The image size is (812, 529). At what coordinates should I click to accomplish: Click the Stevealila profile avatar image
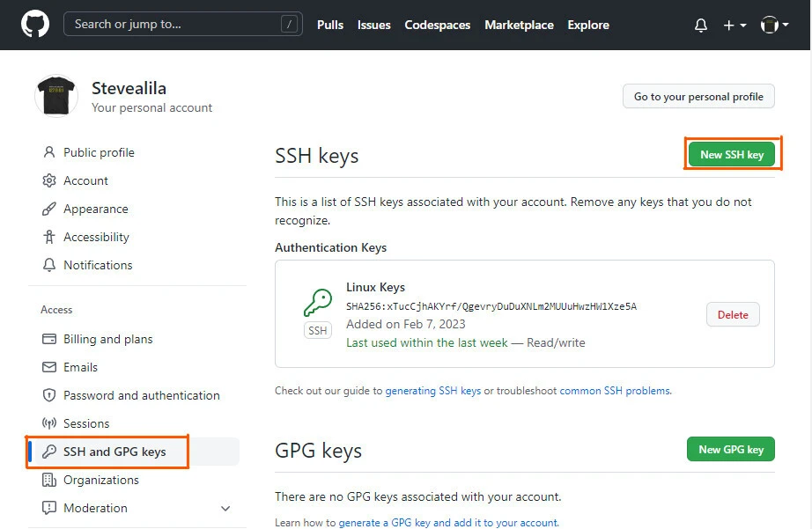pos(56,96)
